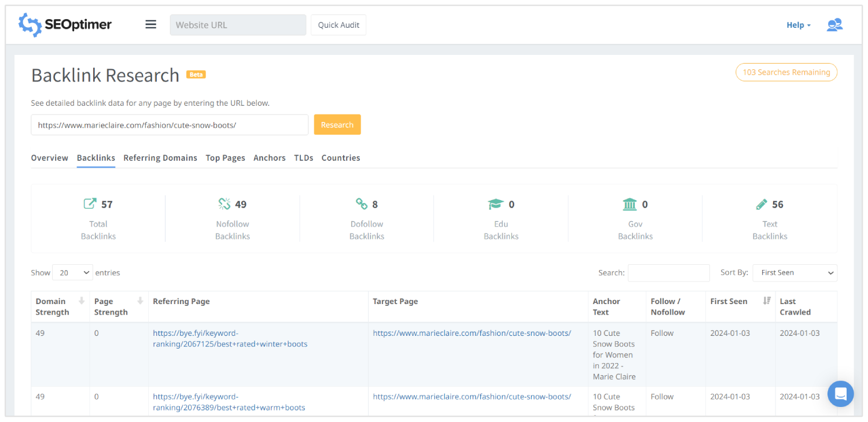Click the table Search input field

click(668, 273)
